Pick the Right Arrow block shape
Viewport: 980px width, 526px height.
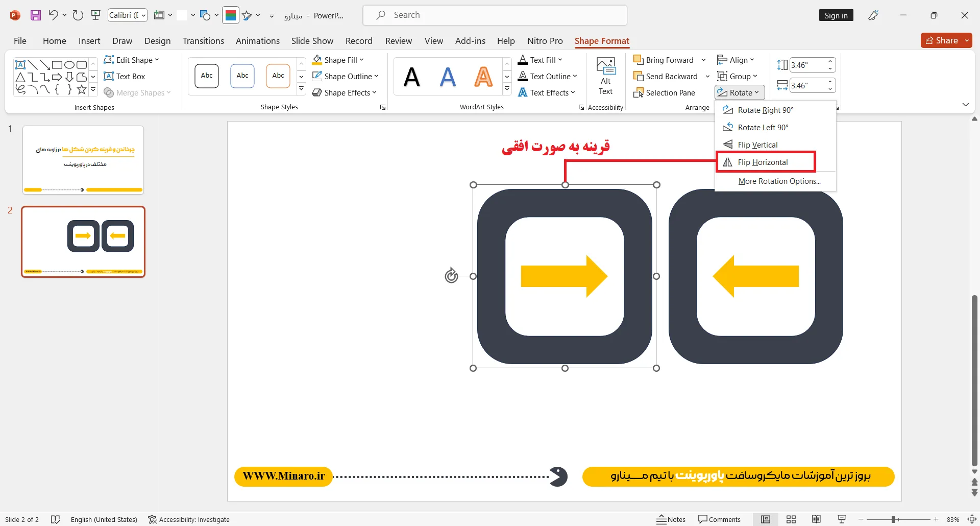[57, 77]
